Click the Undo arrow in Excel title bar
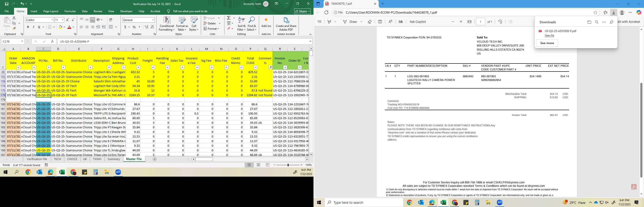The width and height of the screenshot is (644, 207). [x=22, y=4]
